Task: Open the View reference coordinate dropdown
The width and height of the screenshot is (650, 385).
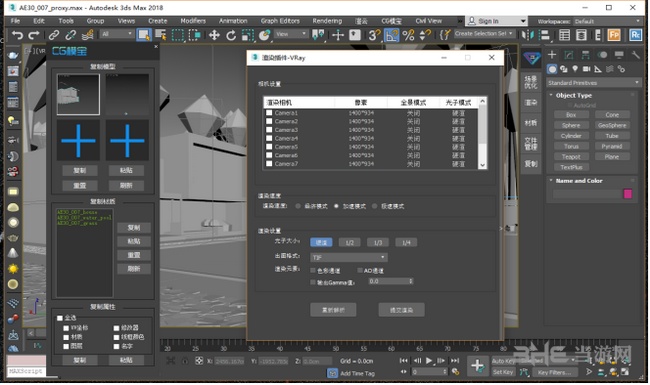Action: pos(291,34)
